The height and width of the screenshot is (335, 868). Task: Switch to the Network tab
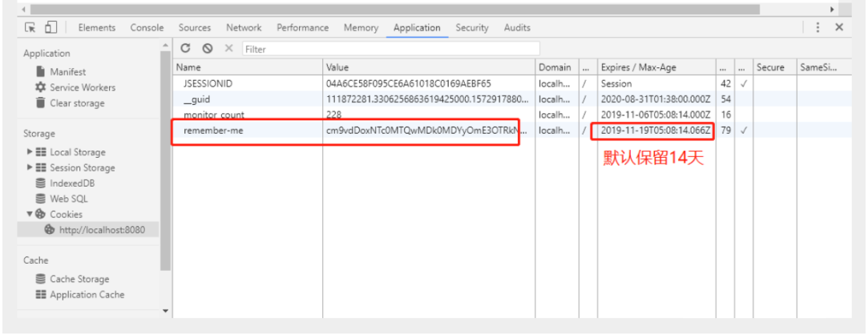[x=244, y=27]
